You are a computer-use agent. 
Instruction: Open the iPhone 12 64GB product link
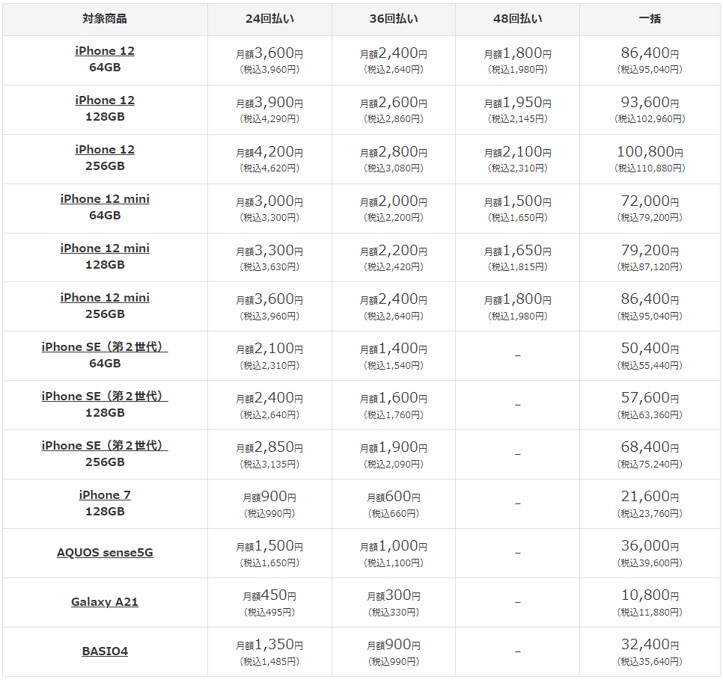click(105, 51)
